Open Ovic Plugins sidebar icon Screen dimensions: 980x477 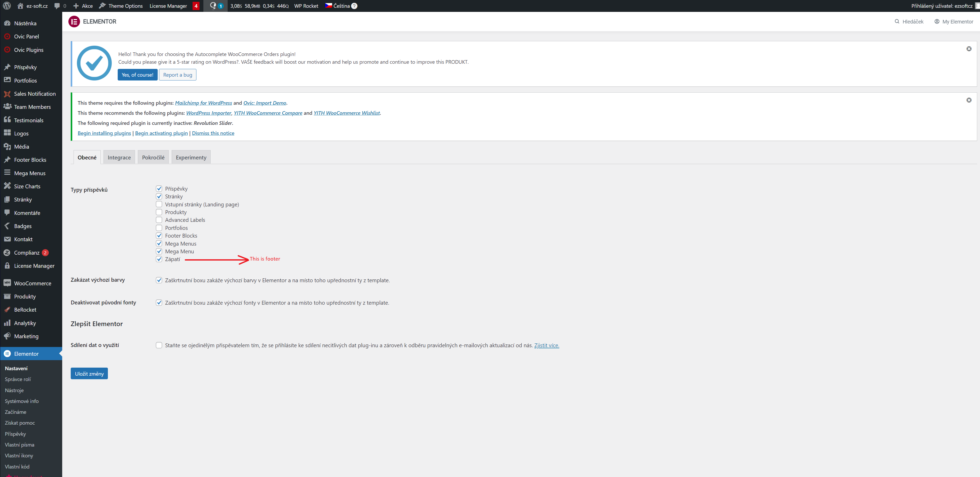click(7, 50)
